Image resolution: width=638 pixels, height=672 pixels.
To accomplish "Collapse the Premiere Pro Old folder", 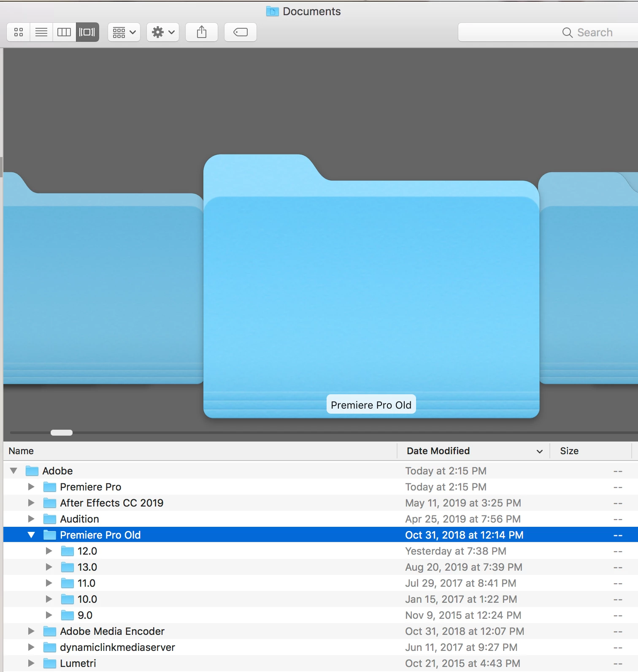I will coord(31,535).
